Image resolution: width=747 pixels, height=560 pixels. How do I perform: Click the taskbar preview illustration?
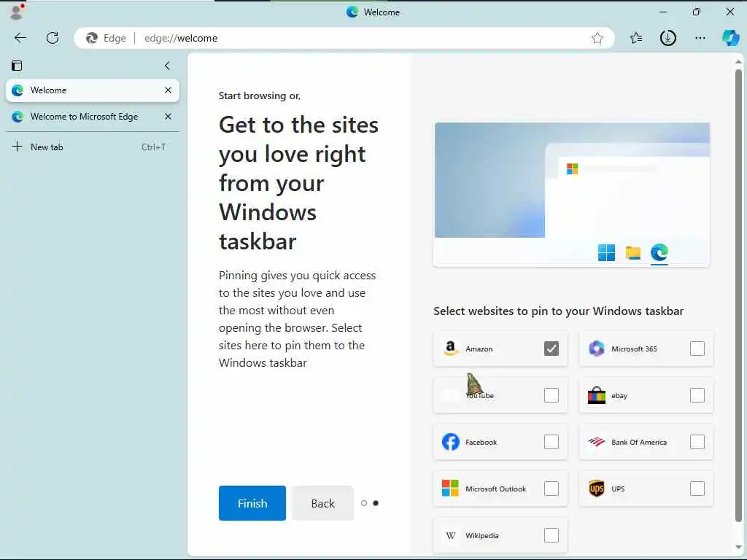pyautogui.click(x=572, y=195)
